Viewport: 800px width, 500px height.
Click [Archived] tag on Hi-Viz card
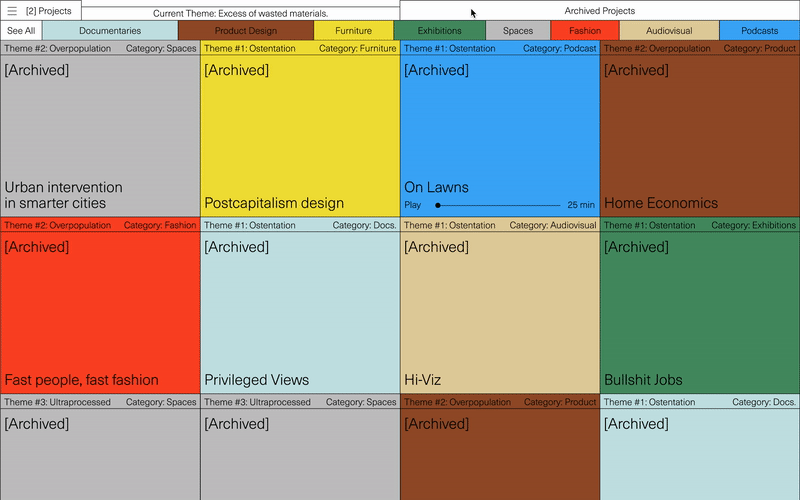[436, 247]
